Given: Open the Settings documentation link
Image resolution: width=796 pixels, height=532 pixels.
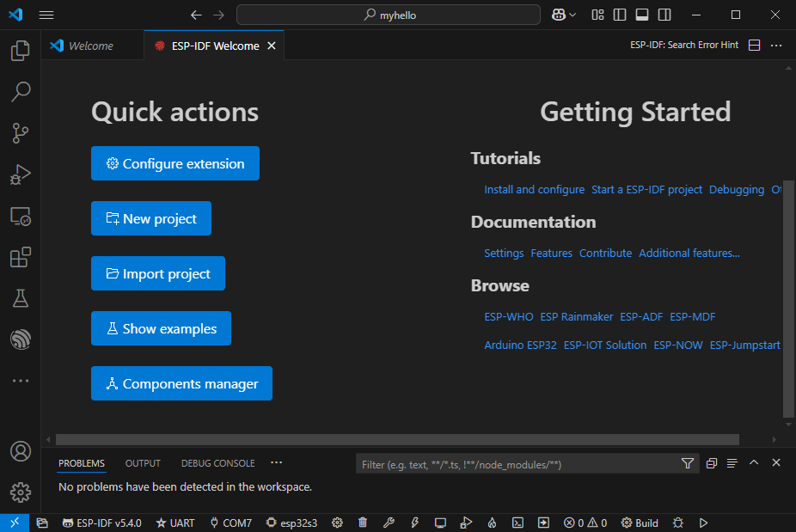Looking at the screenshot, I should (x=504, y=253).
